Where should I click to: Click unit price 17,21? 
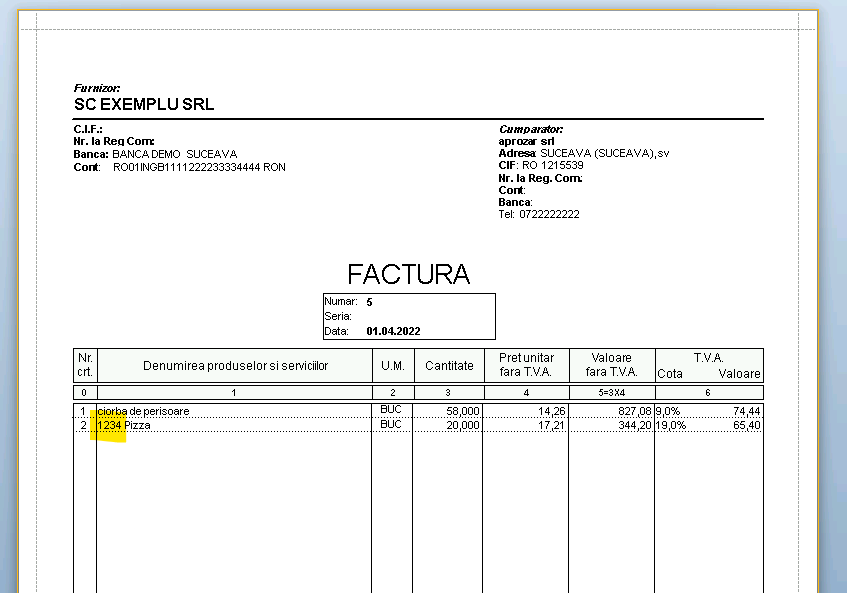(552, 426)
